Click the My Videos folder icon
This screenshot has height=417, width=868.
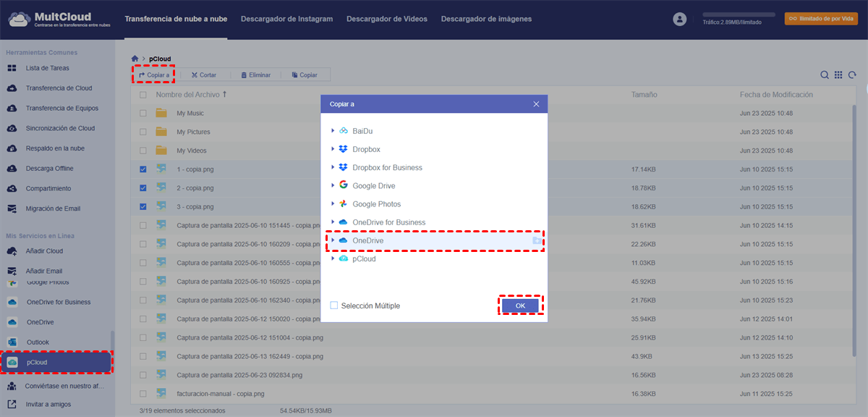tap(161, 151)
